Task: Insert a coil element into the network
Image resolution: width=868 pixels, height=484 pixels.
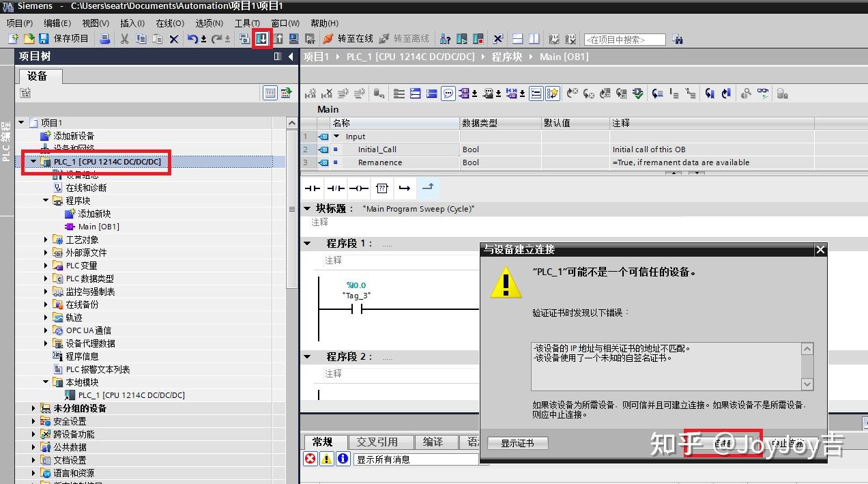Action: pos(359,188)
